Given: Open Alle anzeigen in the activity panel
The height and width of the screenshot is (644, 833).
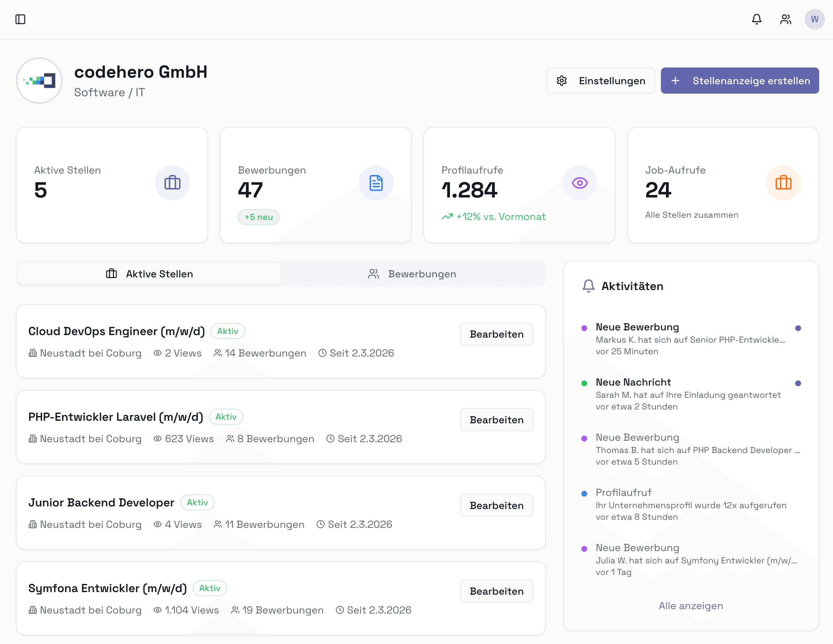Looking at the screenshot, I should click(x=690, y=606).
